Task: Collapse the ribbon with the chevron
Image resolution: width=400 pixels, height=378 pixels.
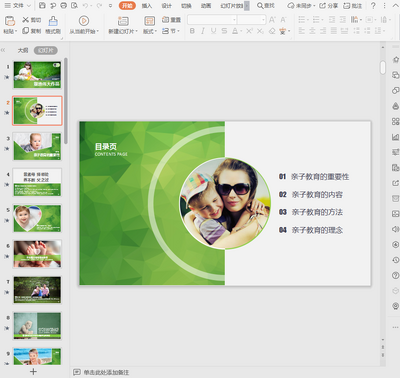Action: (395, 5)
